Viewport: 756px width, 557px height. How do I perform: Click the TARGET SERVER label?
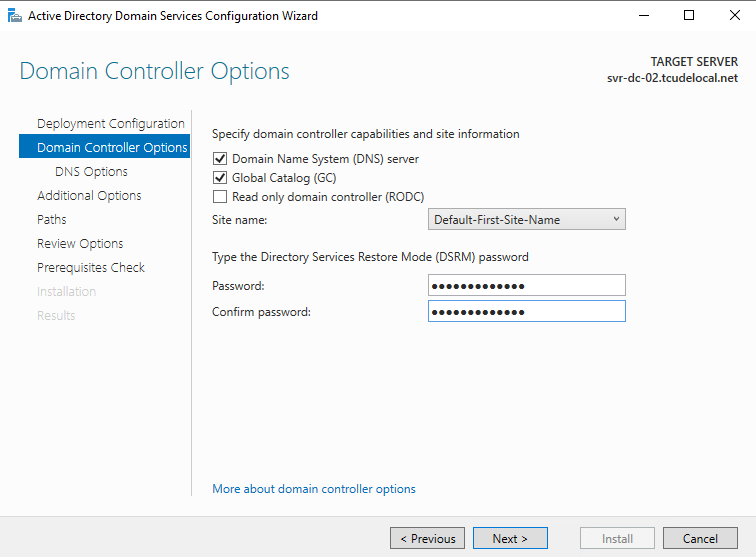point(694,62)
